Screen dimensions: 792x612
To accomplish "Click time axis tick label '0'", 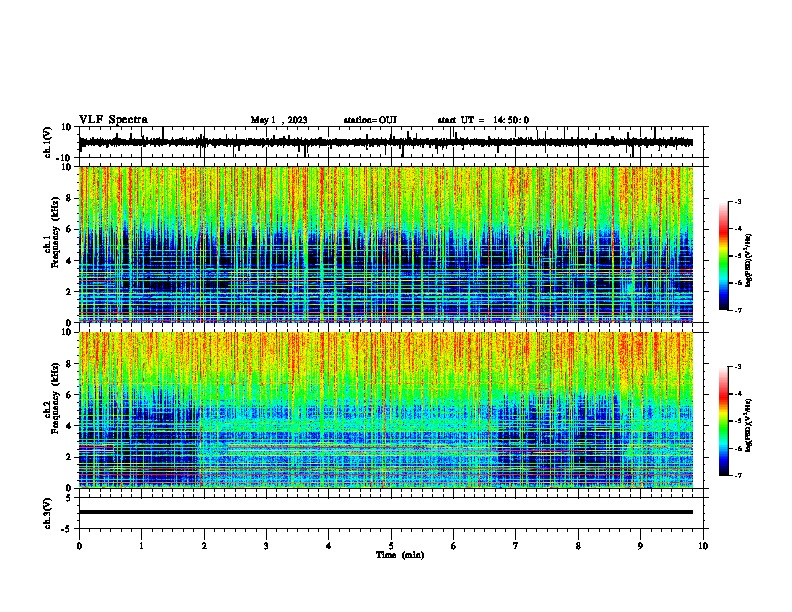I will (79, 546).
